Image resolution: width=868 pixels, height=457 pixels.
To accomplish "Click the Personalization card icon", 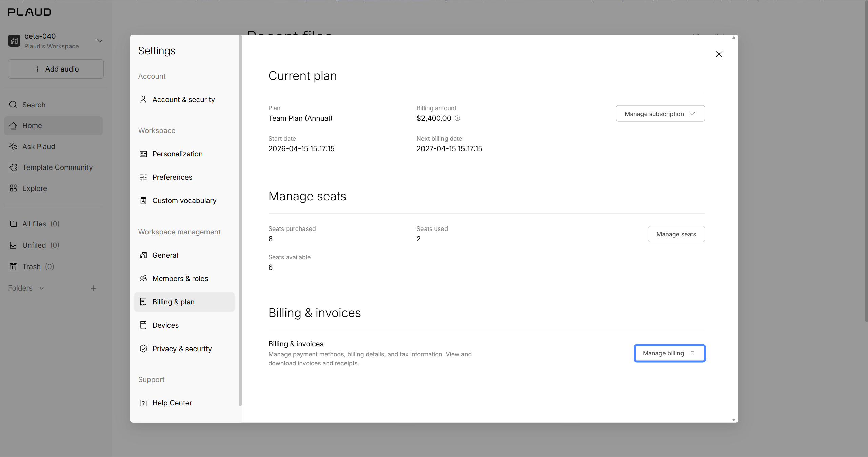I will click(143, 154).
